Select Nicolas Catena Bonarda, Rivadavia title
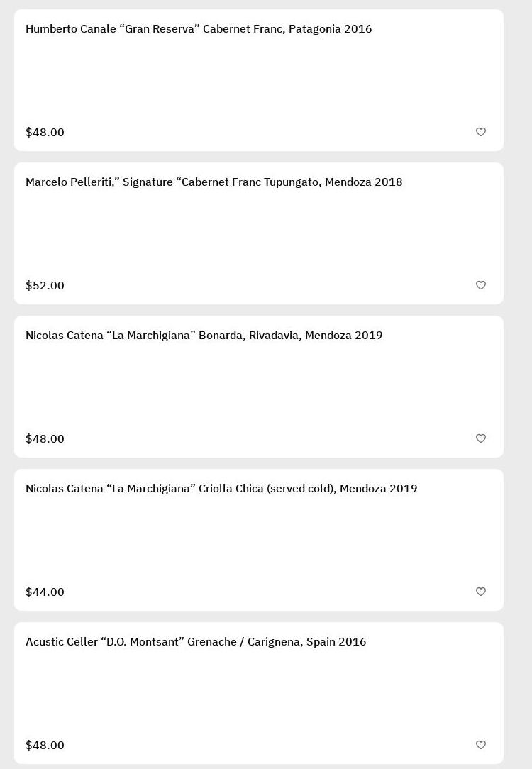The height and width of the screenshot is (769, 532). pos(204,336)
